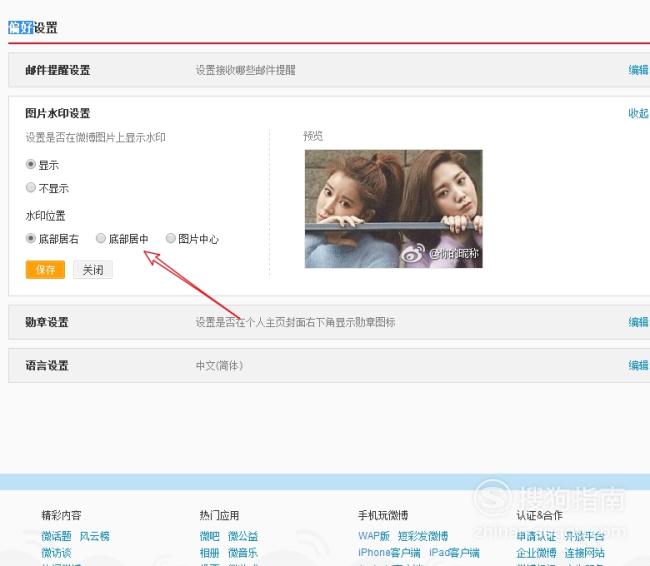
Task: Open the iPhone客户端 footer link
Action: tap(389, 552)
